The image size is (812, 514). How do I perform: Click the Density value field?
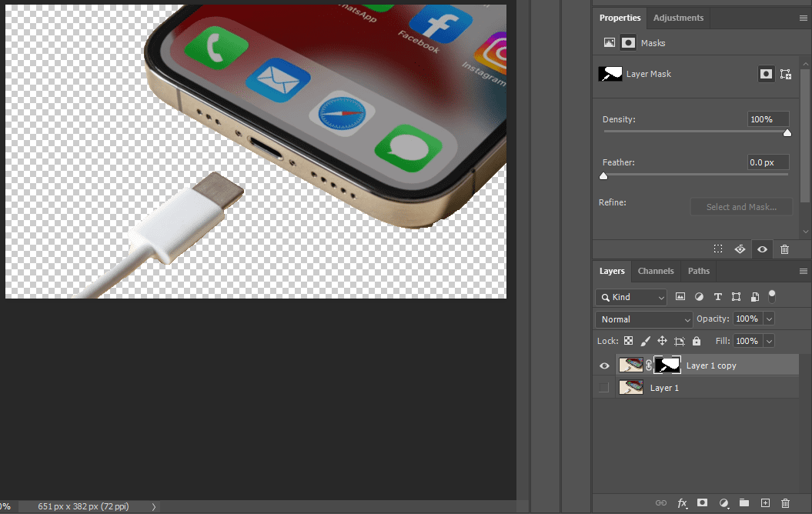pos(768,119)
